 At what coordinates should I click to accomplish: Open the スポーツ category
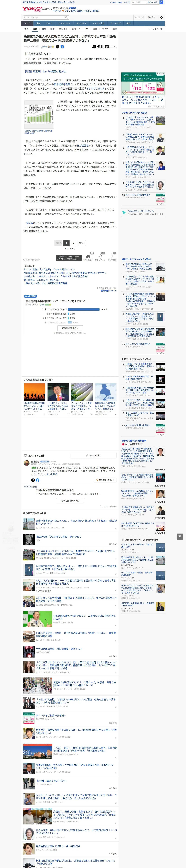coord(76,29)
